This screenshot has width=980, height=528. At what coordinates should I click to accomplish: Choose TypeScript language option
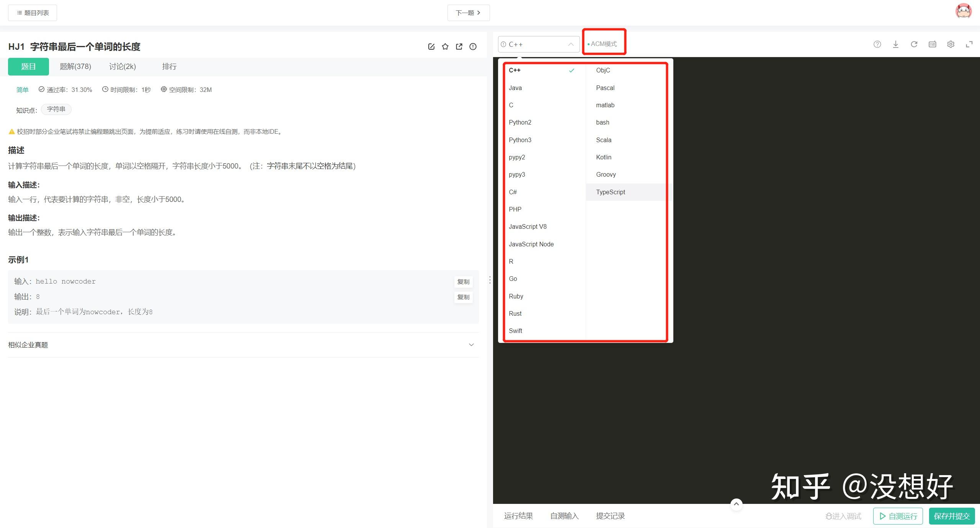pos(610,192)
